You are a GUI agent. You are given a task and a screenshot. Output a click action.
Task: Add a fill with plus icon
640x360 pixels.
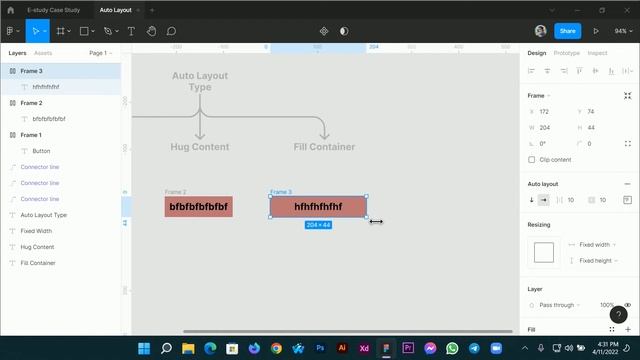coord(628,329)
